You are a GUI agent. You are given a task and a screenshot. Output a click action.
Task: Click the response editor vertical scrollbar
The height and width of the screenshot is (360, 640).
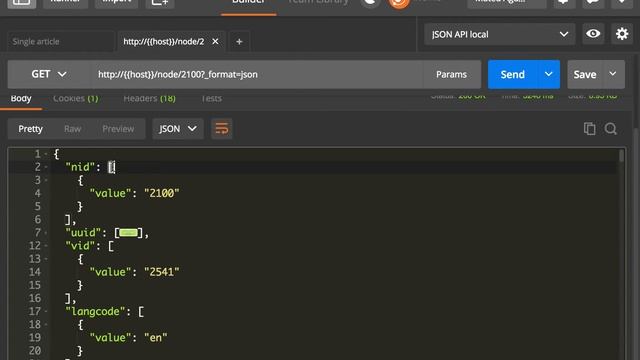(621, 156)
